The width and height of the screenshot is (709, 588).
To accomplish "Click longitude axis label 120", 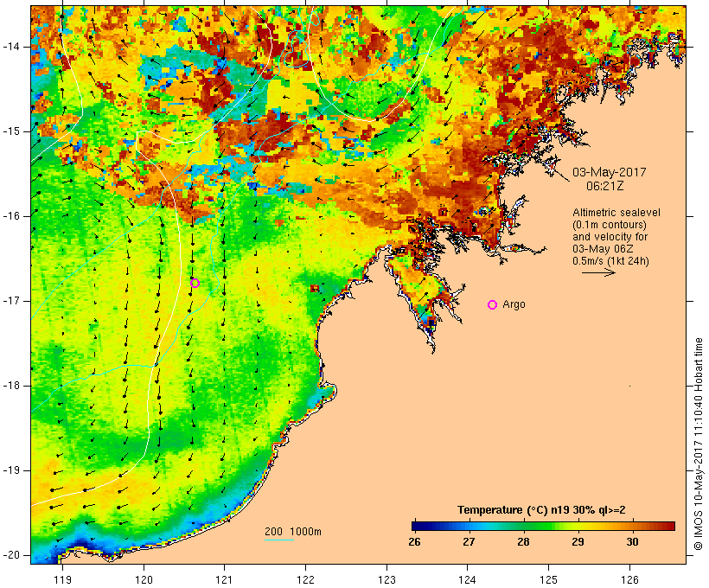I will (x=144, y=579).
